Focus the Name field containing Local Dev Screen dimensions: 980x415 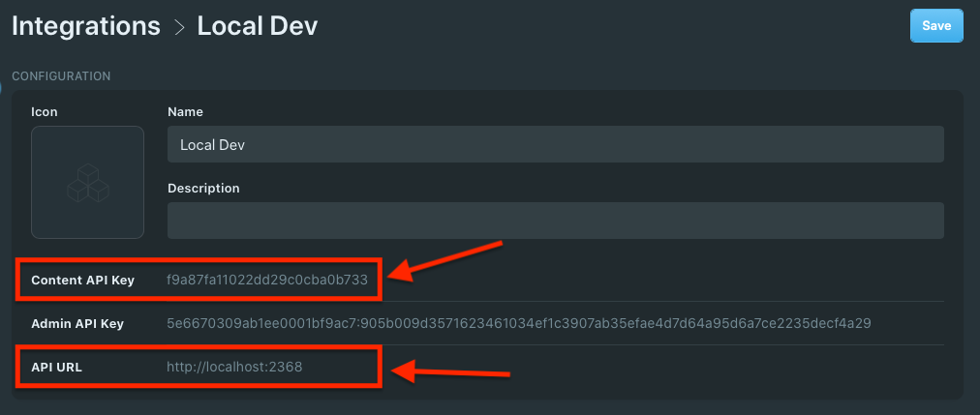[555, 144]
